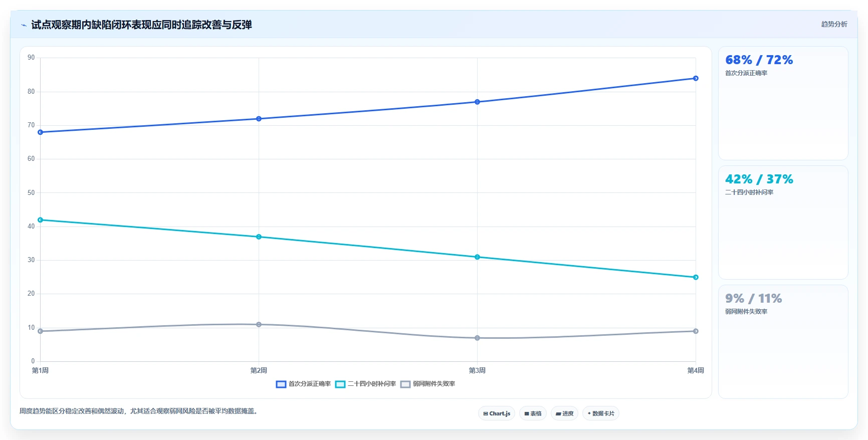Click the gray data point at 第2周

coord(259,324)
